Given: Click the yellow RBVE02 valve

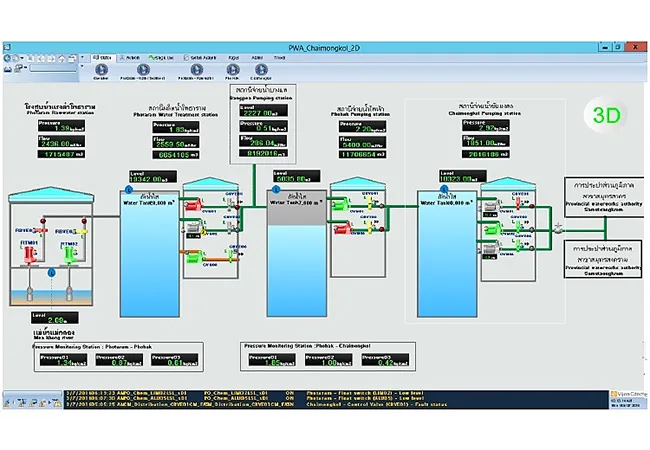Looking at the screenshot, I should (x=80, y=231).
